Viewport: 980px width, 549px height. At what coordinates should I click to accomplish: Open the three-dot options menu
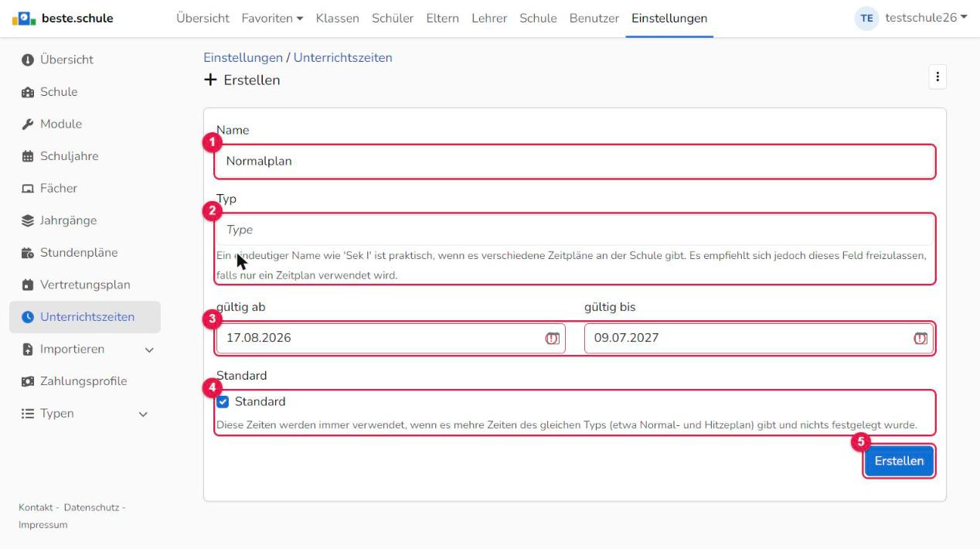point(937,77)
